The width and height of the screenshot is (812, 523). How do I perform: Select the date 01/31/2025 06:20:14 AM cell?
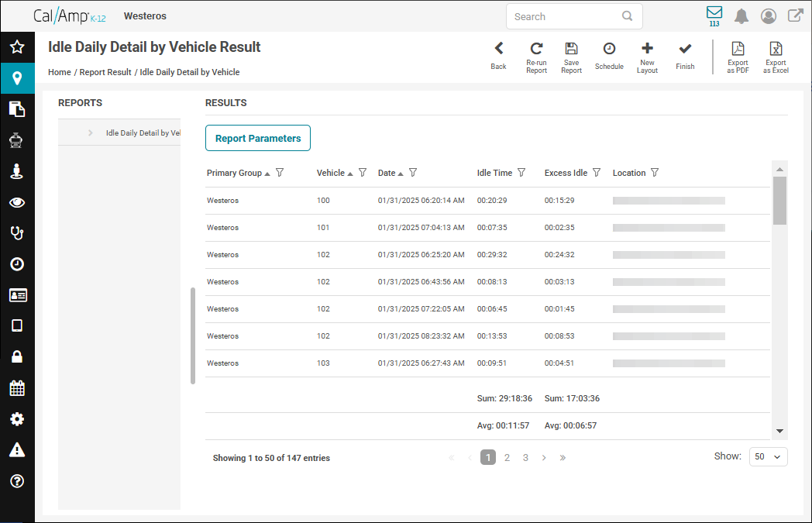coord(421,201)
